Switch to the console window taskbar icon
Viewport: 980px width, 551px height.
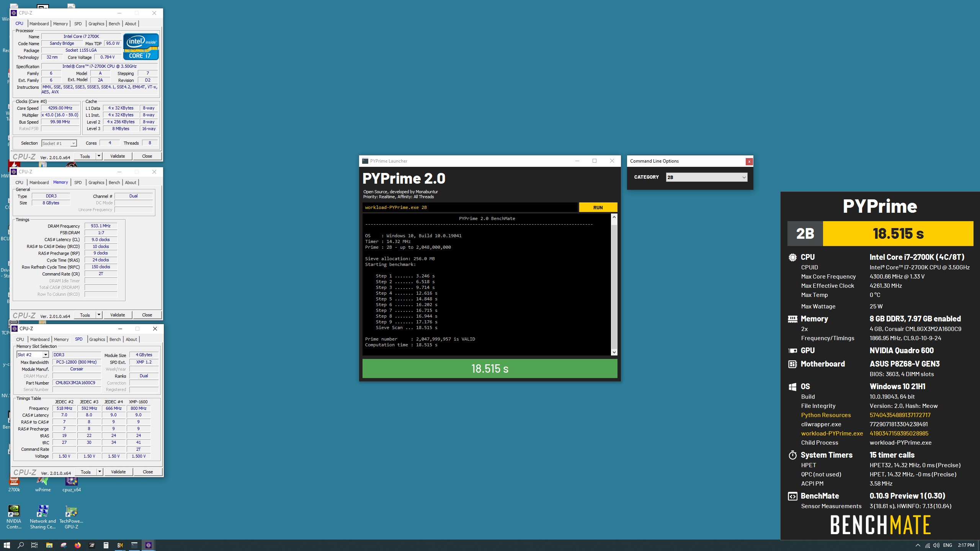(134, 545)
